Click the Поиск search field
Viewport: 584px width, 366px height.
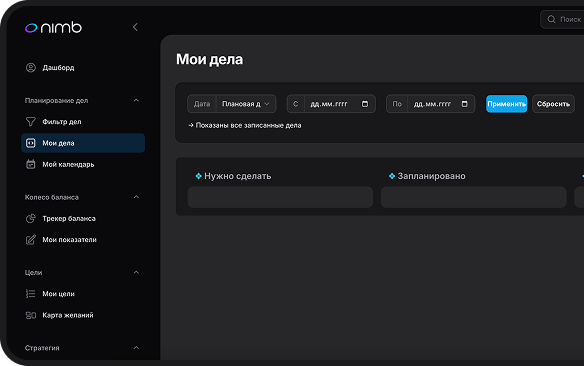click(x=562, y=19)
